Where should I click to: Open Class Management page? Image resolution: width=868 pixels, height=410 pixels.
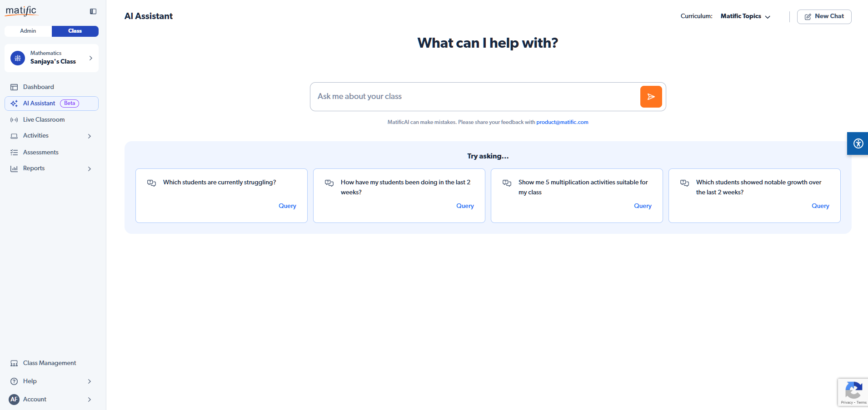[x=49, y=363]
